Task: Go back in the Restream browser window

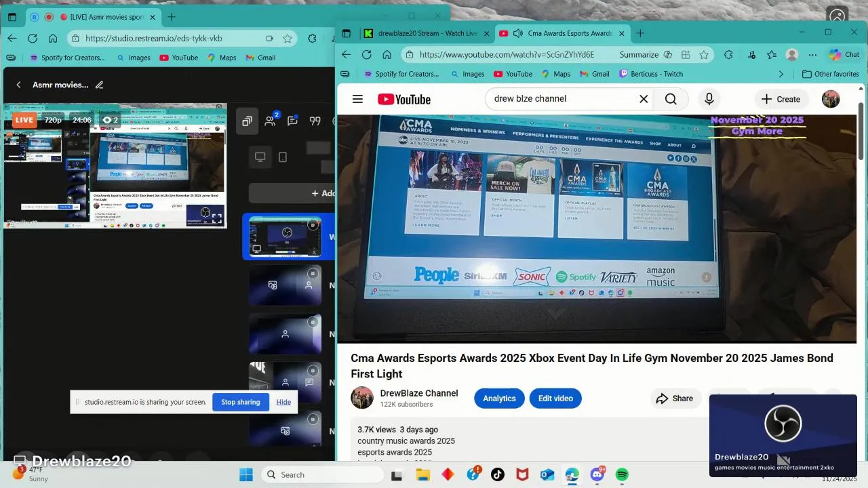Action: [12, 39]
